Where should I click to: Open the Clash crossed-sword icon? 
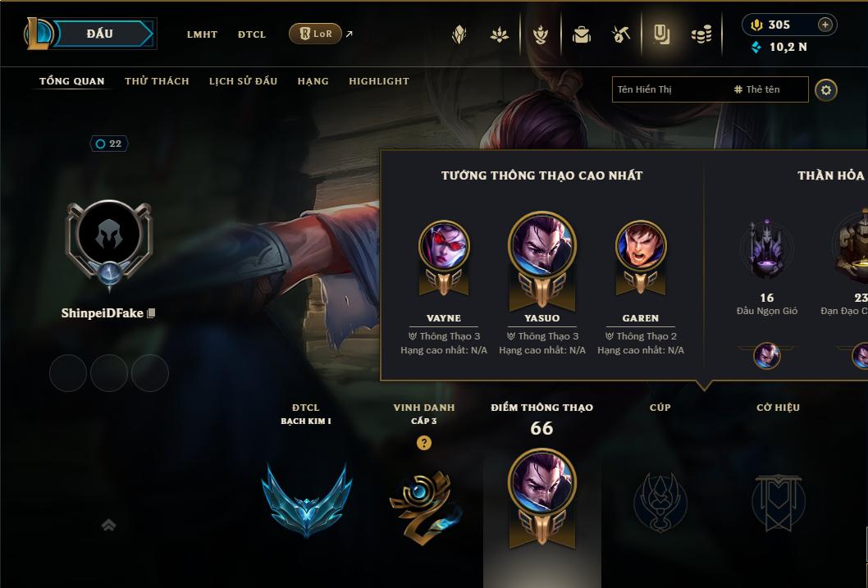tap(621, 34)
